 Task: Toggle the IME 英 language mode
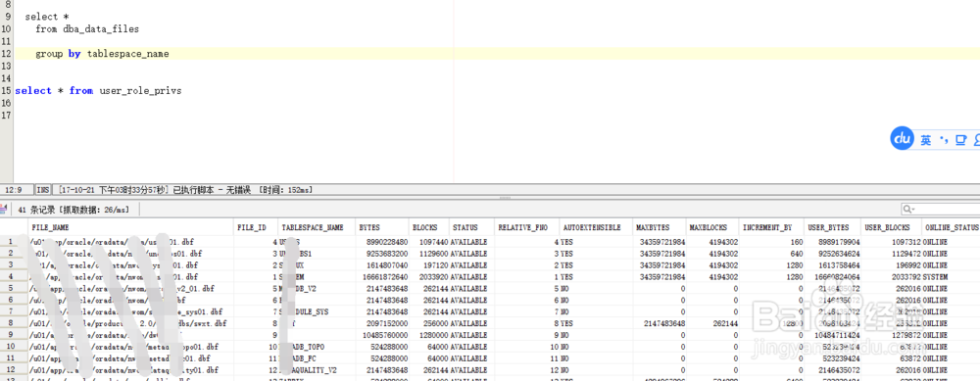tap(926, 140)
